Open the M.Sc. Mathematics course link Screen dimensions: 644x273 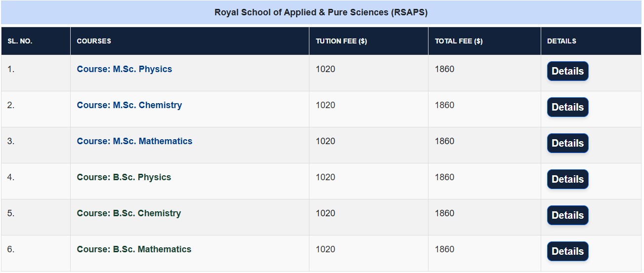click(134, 141)
